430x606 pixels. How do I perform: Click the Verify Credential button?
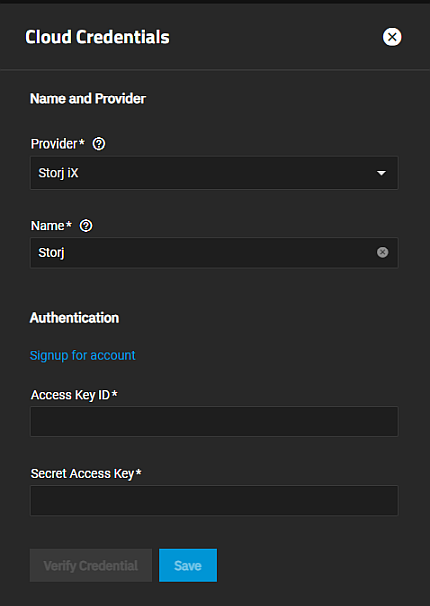click(x=91, y=565)
